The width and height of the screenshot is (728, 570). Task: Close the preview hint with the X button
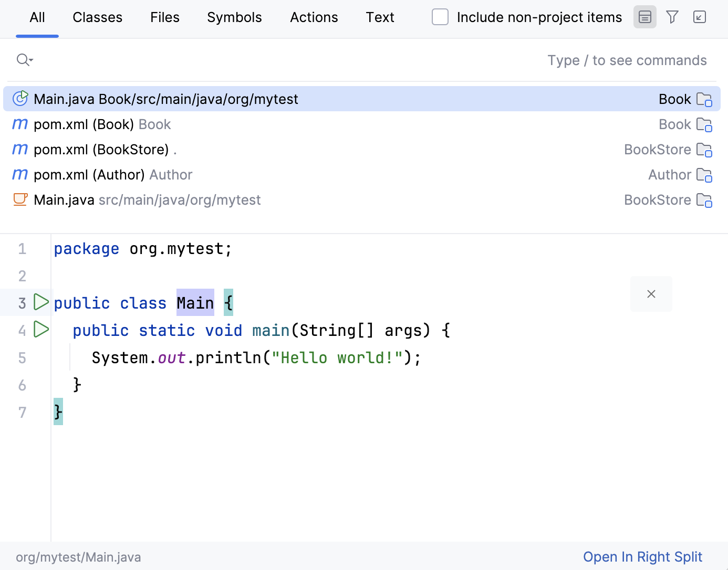pos(651,294)
